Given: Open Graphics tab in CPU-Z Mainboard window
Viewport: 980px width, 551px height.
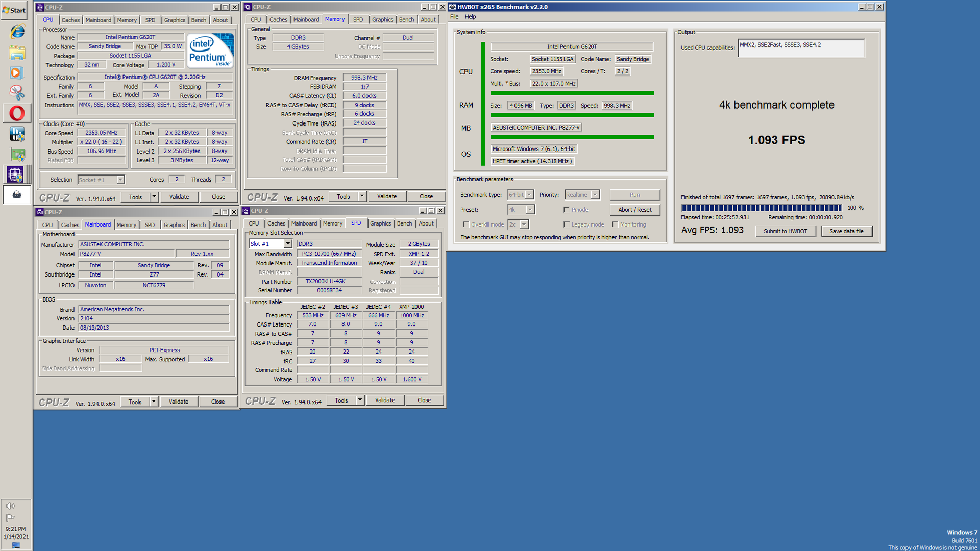Looking at the screenshot, I should (x=174, y=225).
